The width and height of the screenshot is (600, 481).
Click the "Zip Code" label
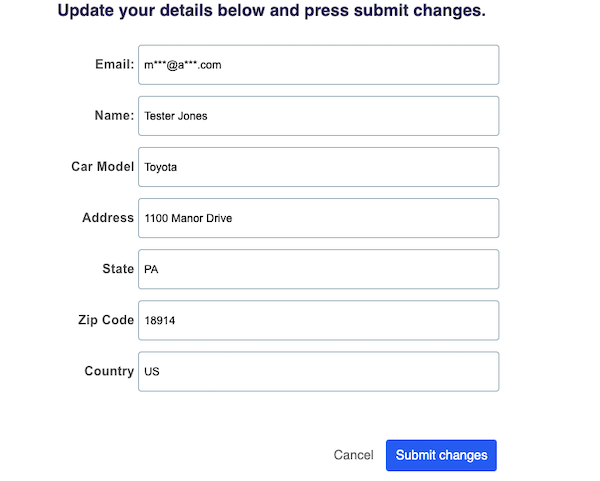coord(106,319)
